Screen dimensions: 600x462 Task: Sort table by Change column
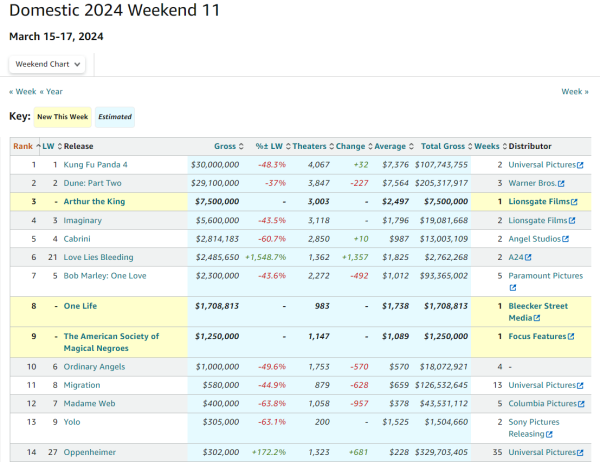(354, 146)
